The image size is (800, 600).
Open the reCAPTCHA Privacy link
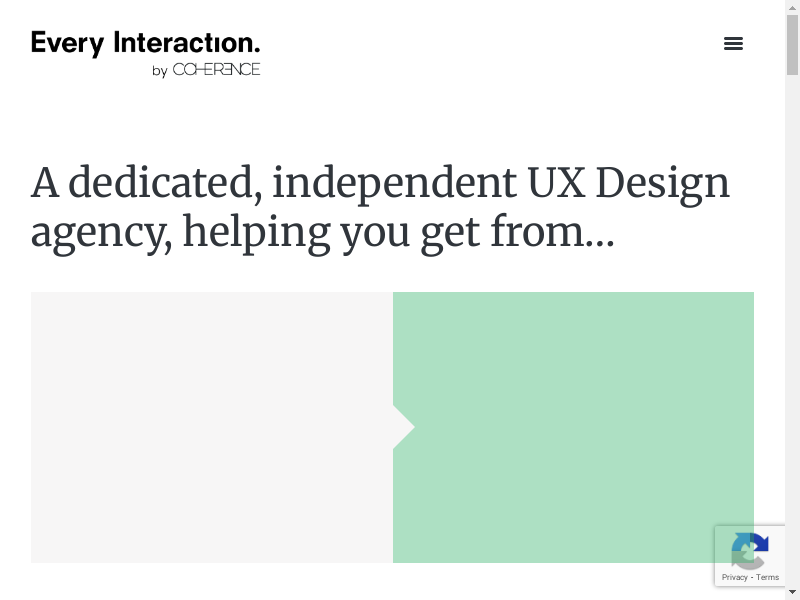[735, 577]
